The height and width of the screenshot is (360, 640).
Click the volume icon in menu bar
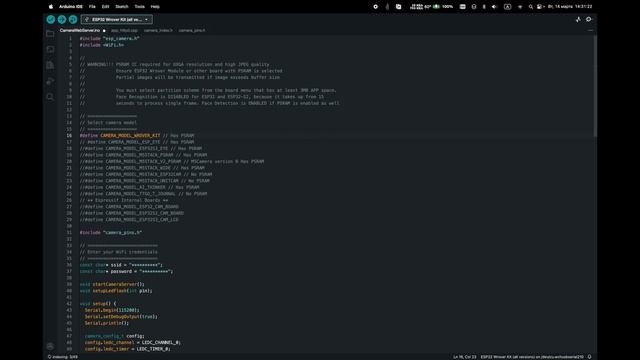point(494,7)
